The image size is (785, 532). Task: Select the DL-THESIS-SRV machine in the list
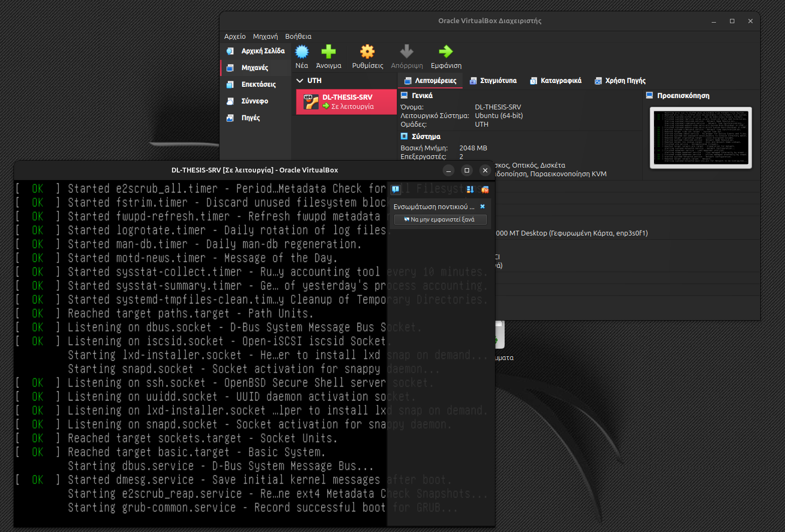(x=346, y=102)
